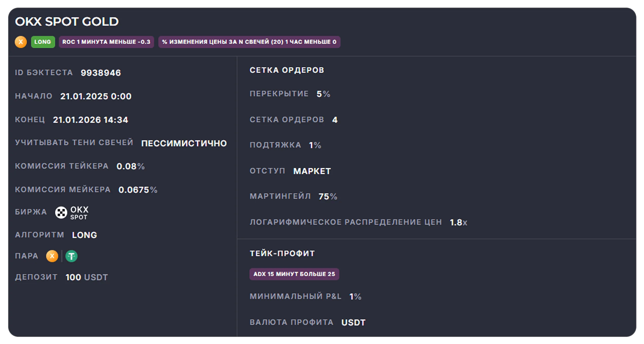644x344 pixels.
Task: Select the green LONG badge
Action: [x=43, y=42]
